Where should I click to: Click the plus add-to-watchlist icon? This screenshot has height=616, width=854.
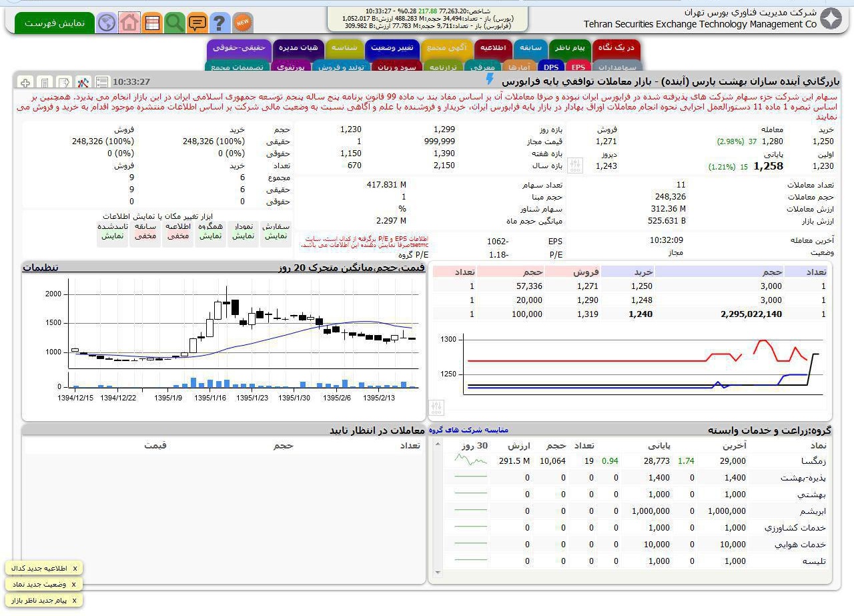tap(25, 83)
